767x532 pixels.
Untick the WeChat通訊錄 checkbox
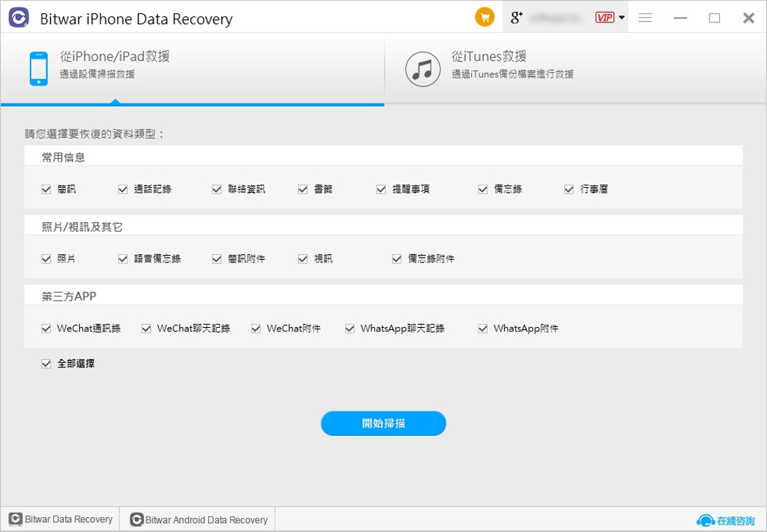coord(47,328)
